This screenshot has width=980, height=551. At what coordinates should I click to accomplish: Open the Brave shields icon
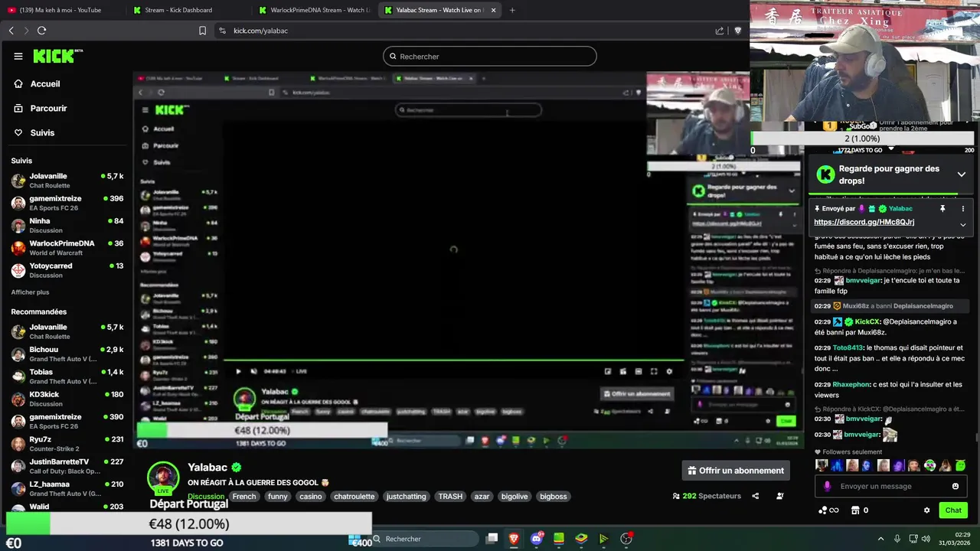point(737,31)
